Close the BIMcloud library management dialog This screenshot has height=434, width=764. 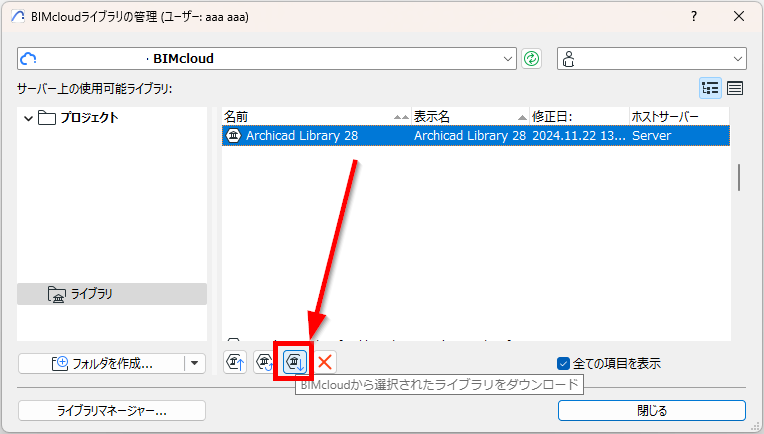pos(739,17)
